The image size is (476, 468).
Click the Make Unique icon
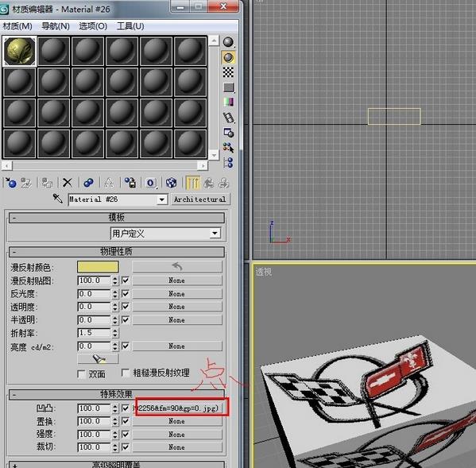coord(109,183)
